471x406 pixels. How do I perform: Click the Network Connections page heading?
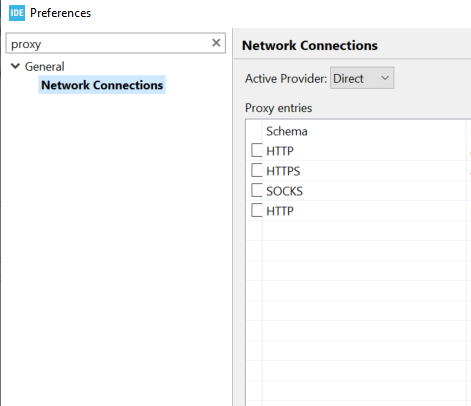point(310,46)
